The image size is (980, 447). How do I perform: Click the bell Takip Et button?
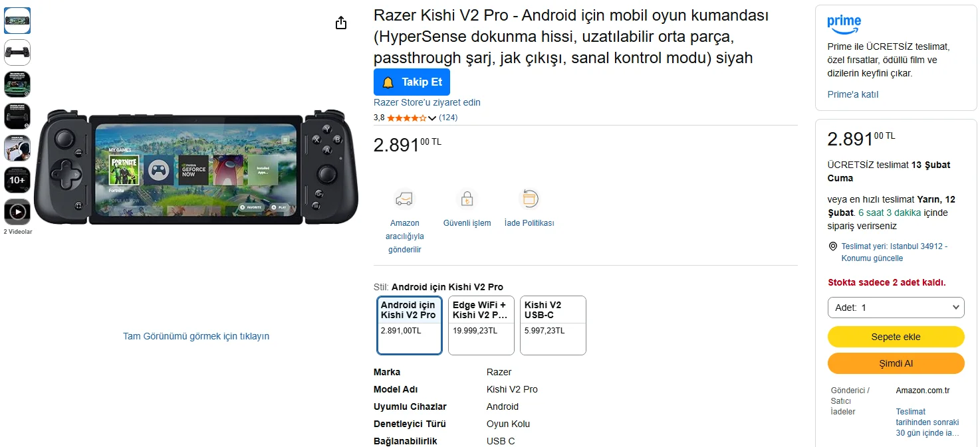pyautogui.click(x=412, y=82)
